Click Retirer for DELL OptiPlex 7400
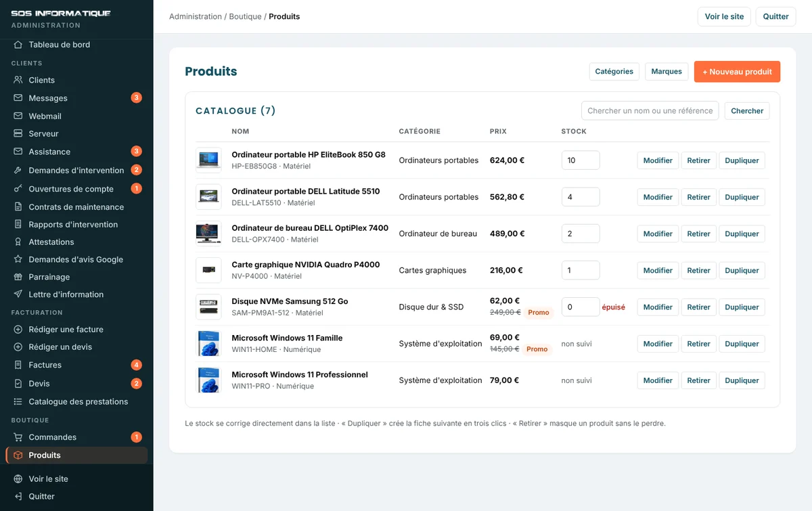This screenshot has height=511, width=812. coord(698,234)
